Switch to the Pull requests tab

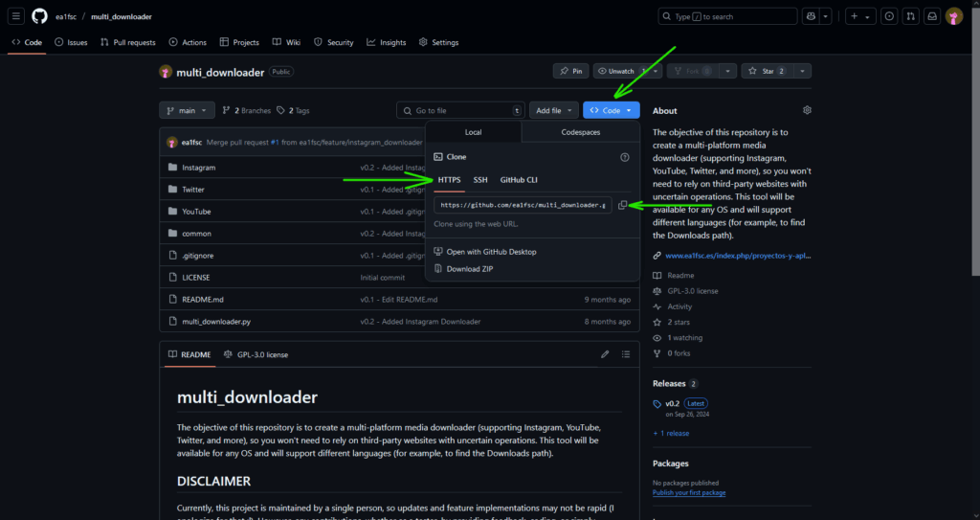128,42
